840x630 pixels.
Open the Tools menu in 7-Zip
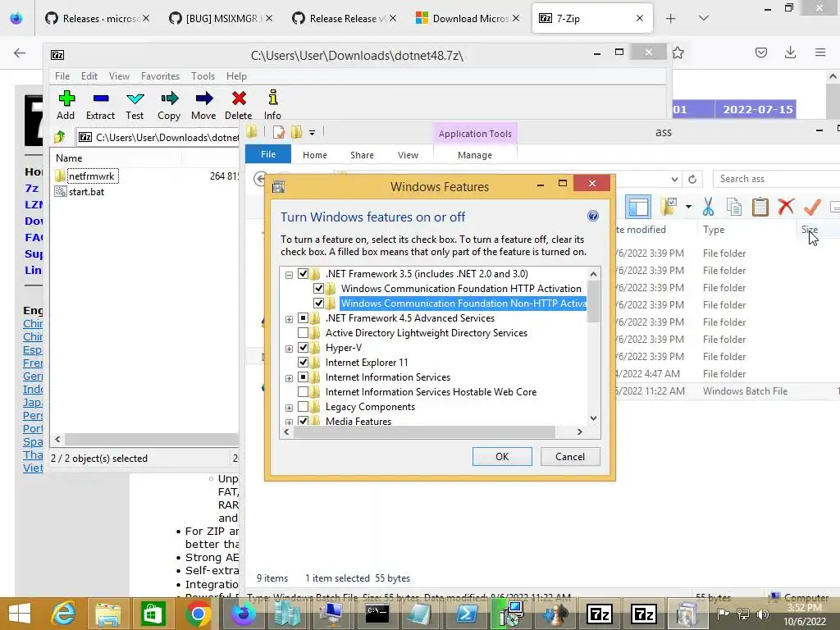[203, 76]
